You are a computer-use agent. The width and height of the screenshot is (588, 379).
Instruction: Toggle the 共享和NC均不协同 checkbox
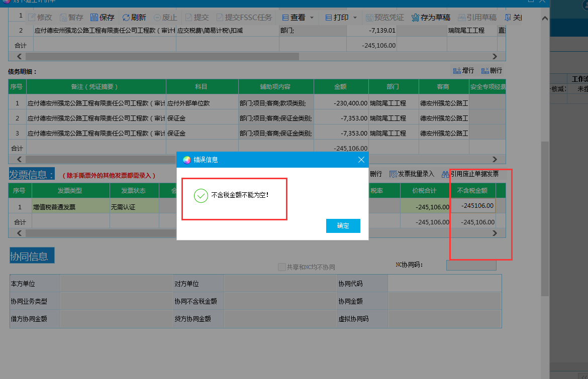coord(282,267)
